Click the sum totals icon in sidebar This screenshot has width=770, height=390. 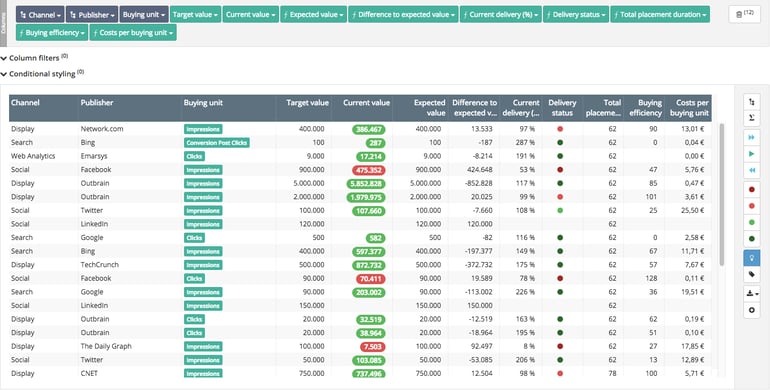[x=752, y=118]
